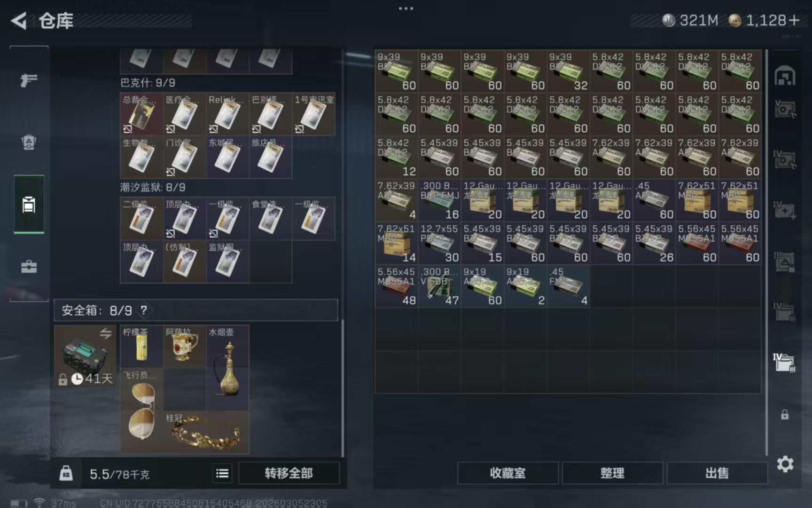812x508 pixels.
Task: Toggle list view next to weight display
Action: (222, 473)
